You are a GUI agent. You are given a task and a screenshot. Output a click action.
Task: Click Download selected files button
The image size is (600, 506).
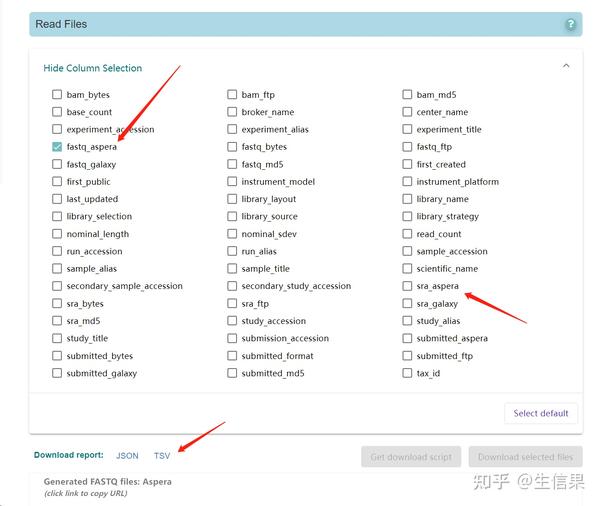[x=525, y=457]
